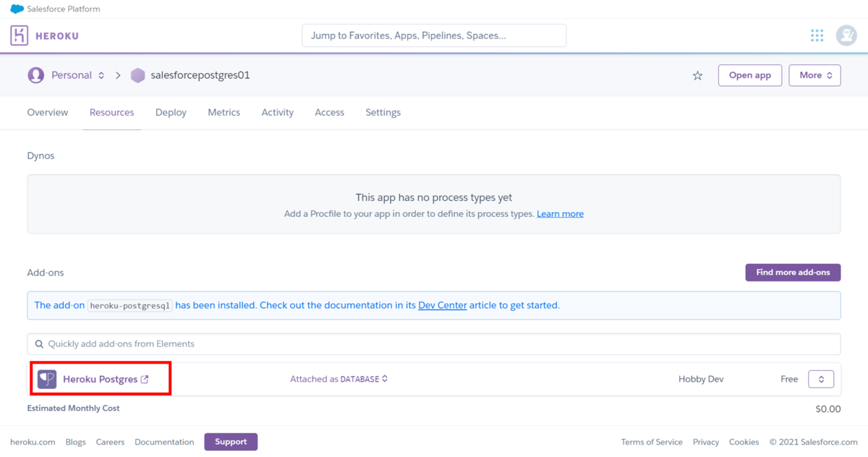Focus the Jump to Favorites search box
Viewport: 868px width, 457px height.
click(x=434, y=35)
